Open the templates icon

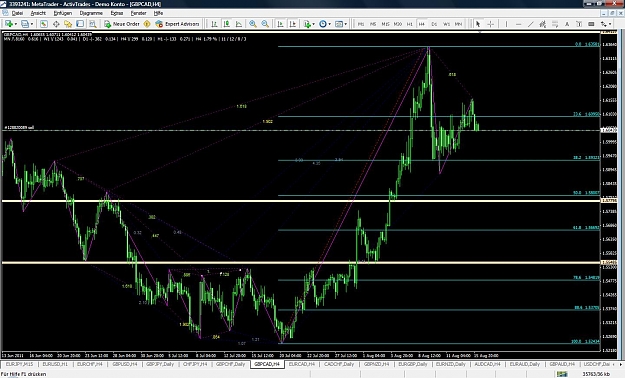click(x=339, y=24)
